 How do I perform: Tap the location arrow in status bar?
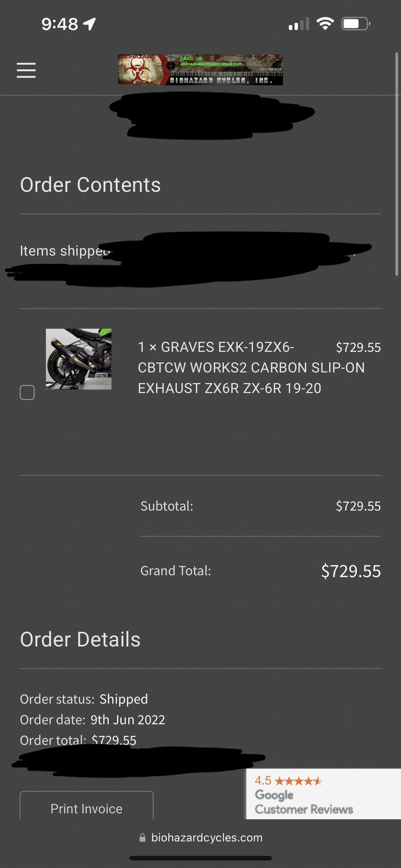[x=90, y=24]
